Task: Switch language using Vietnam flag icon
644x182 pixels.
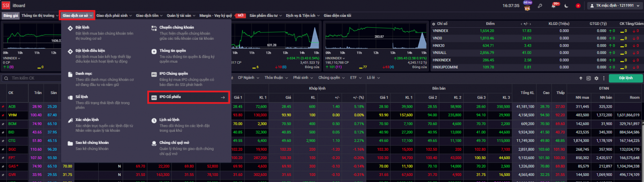Action: point(578,6)
